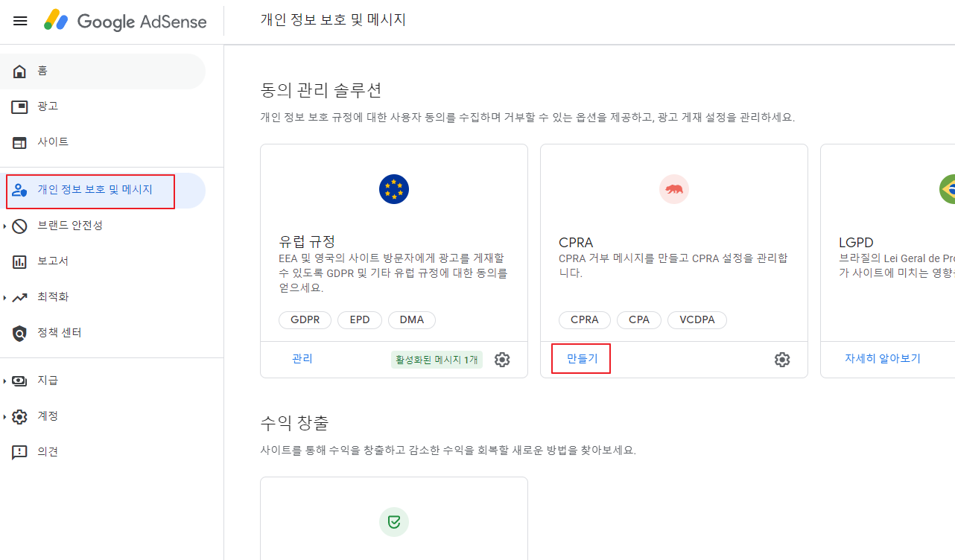This screenshot has width=955, height=560.
Task: Click the 광고 ads icon
Action: click(19, 106)
